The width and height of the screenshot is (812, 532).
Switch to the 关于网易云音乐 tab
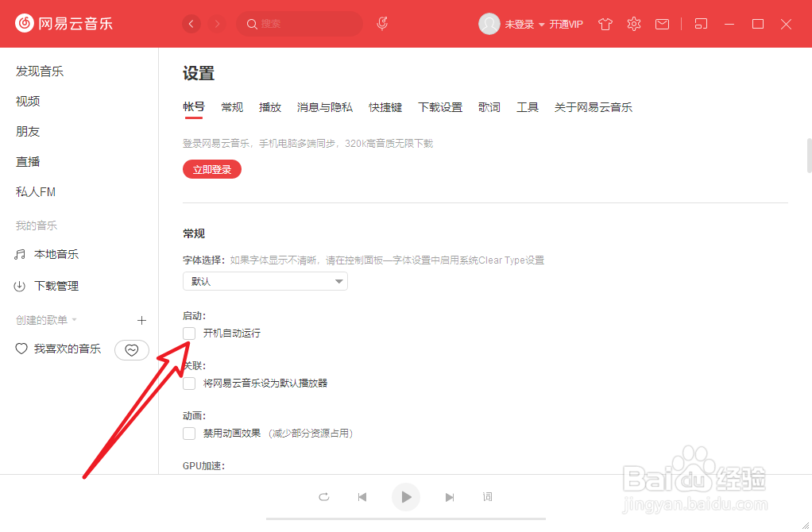pyautogui.click(x=594, y=107)
